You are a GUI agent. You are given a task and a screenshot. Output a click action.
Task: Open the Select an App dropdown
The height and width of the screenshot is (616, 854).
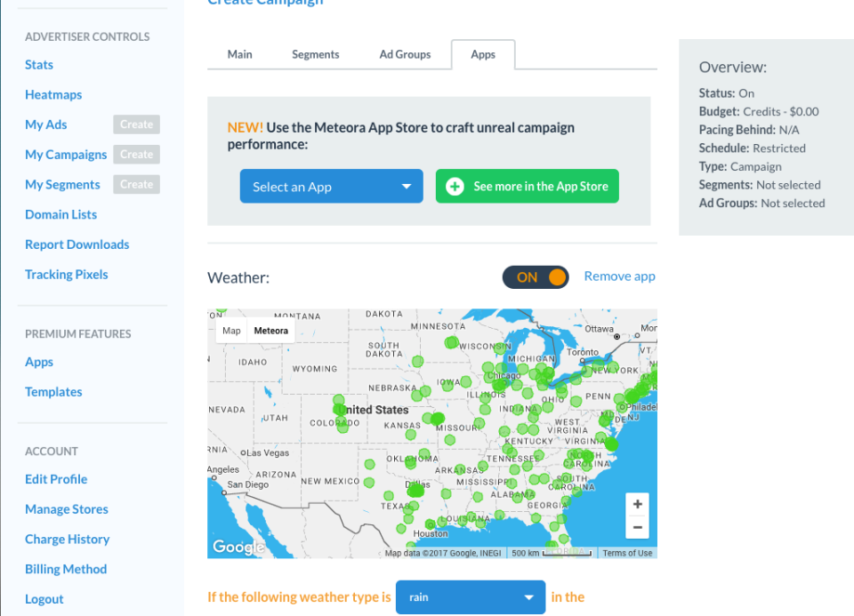pos(331,186)
